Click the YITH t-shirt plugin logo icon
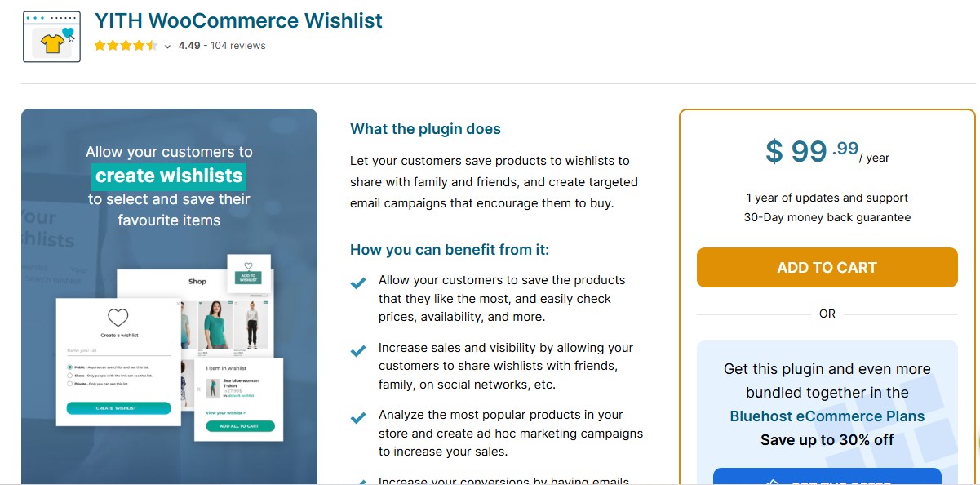 click(x=51, y=36)
